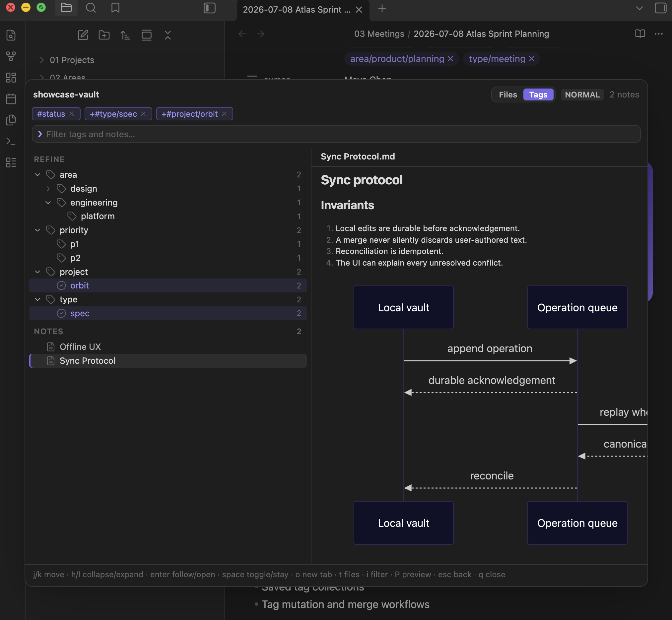Image resolution: width=672 pixels, height=620 pixels.
Task: Toggle left sidebar panel icon
Action: click(209, 8)
